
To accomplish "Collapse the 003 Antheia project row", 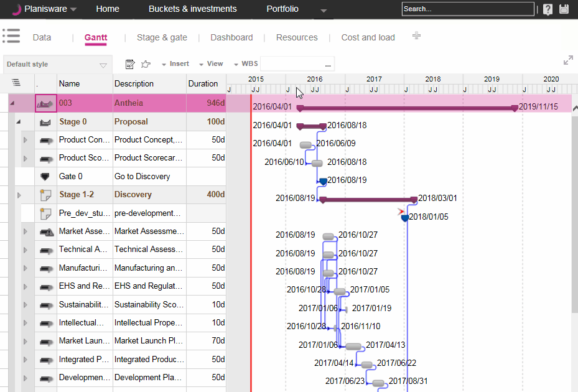I will [x=12, y=103].
